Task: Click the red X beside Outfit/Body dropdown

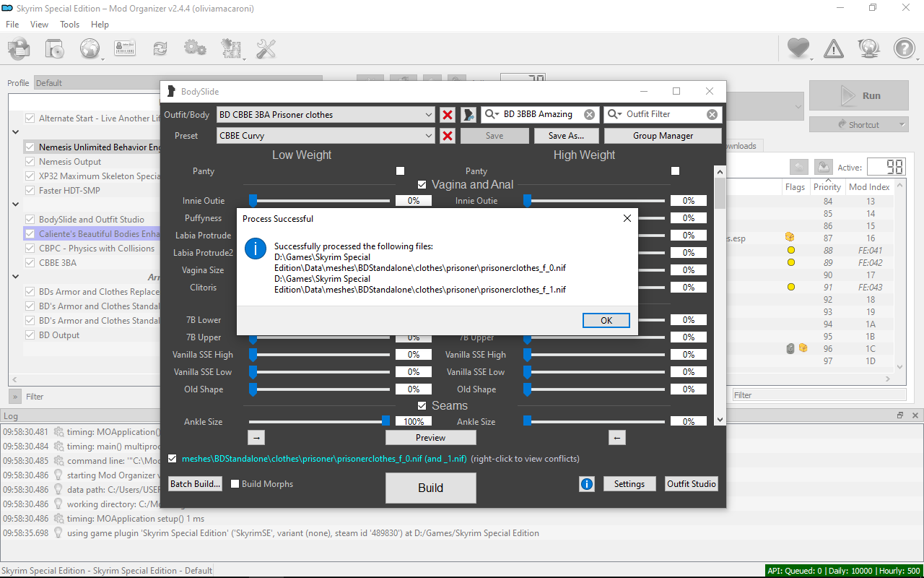Action: (x=448, y=115)
